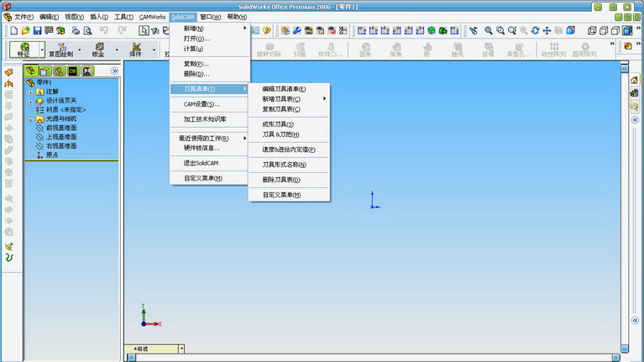Screen dimensions: 644x362
Task: Expand the 设计活页夹 tree node
Action: 31,101
